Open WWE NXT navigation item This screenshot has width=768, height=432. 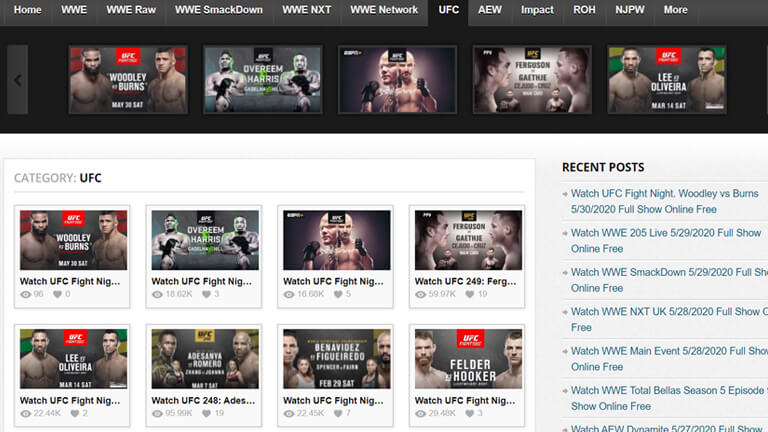tap(307, 10)
